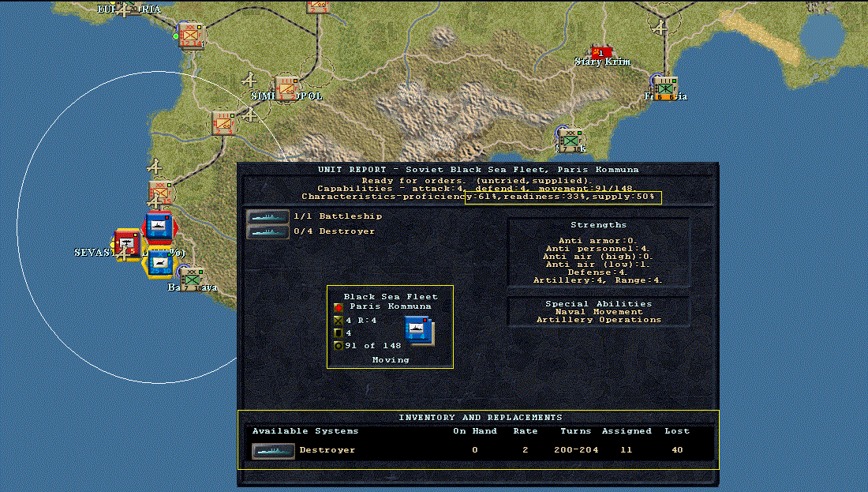Click the defense shield icon in the unit card
Screen dimensions: 868x492
click(339, 333)
